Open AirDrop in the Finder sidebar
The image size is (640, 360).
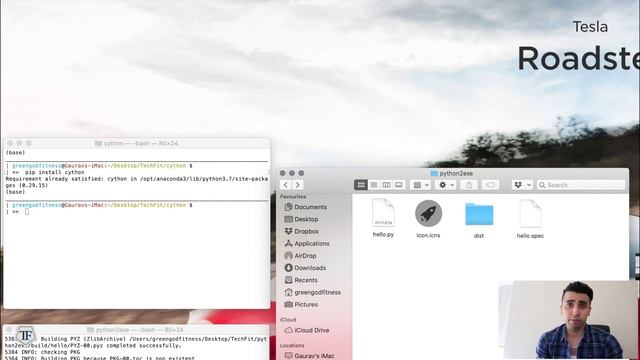pos(300,256)
